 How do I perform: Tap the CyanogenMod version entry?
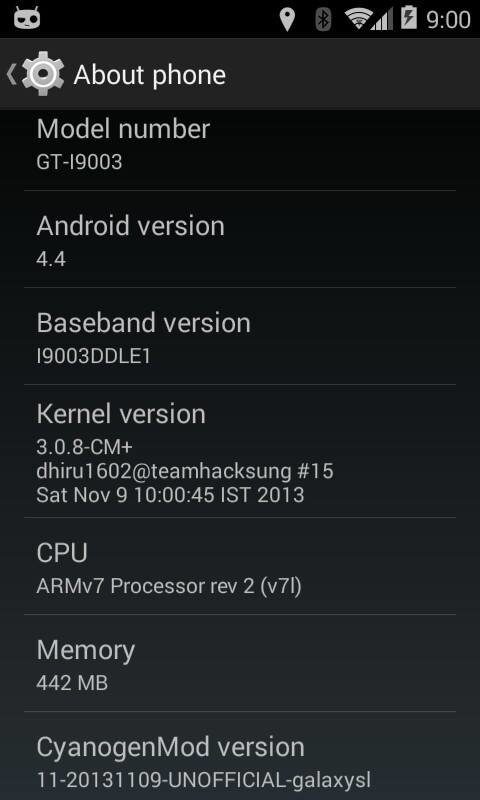tap(240, 756)
